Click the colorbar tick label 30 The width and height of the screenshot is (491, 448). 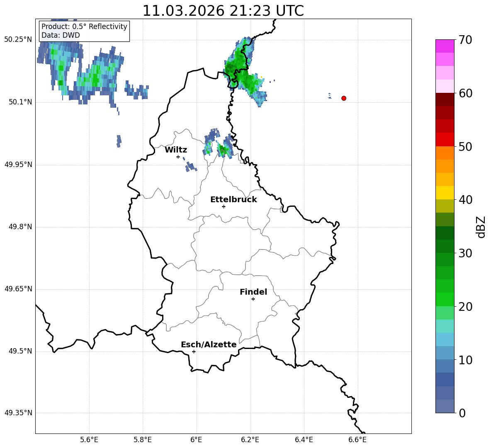point(465,253)
